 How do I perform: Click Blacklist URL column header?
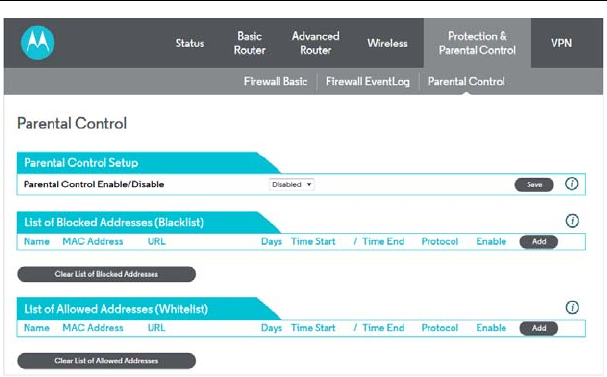[156, 242]
